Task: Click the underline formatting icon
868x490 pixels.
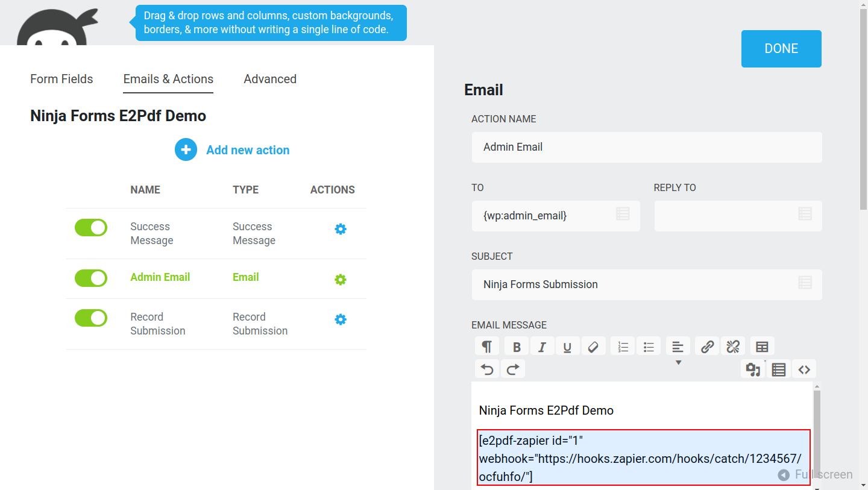Action: pos(567,347)
